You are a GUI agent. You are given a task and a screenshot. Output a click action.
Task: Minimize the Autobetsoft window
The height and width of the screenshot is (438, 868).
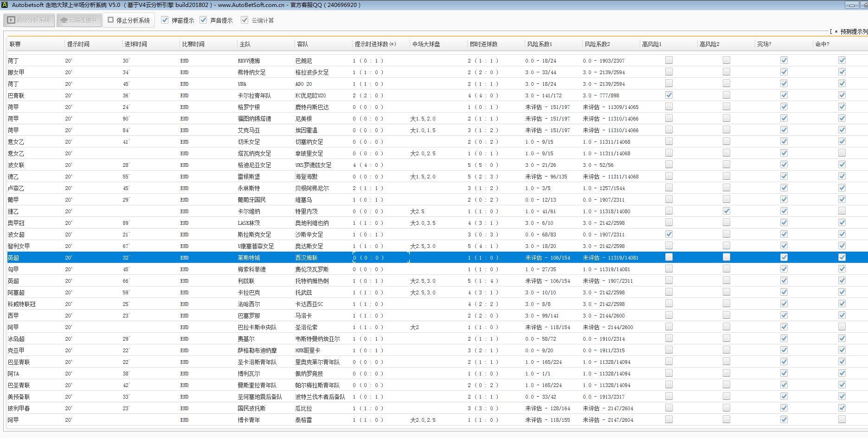[851, 5]
